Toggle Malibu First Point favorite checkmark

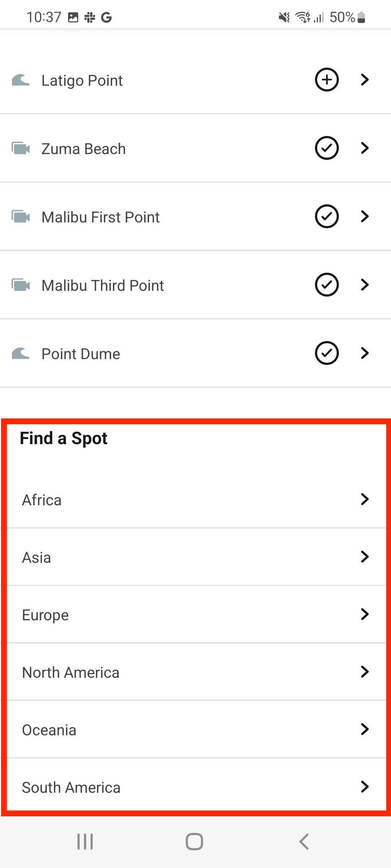point(327,216)
